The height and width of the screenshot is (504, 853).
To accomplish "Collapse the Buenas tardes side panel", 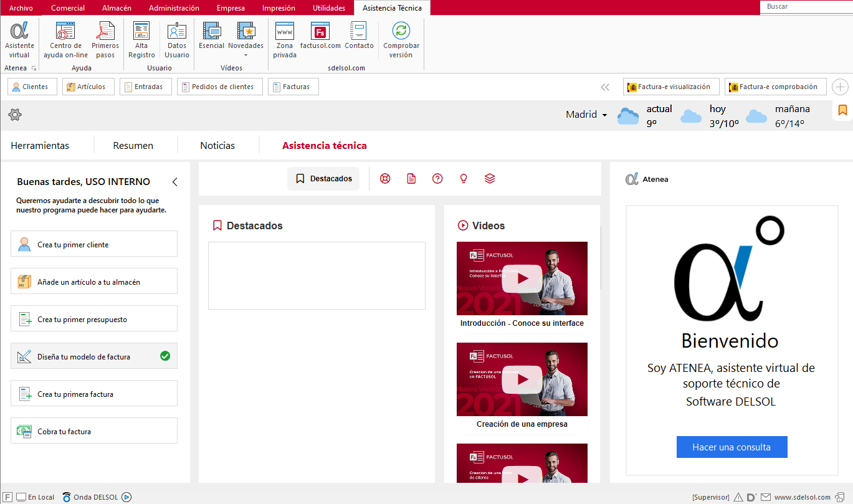I will pyautogui.click(x=175, y=182).
